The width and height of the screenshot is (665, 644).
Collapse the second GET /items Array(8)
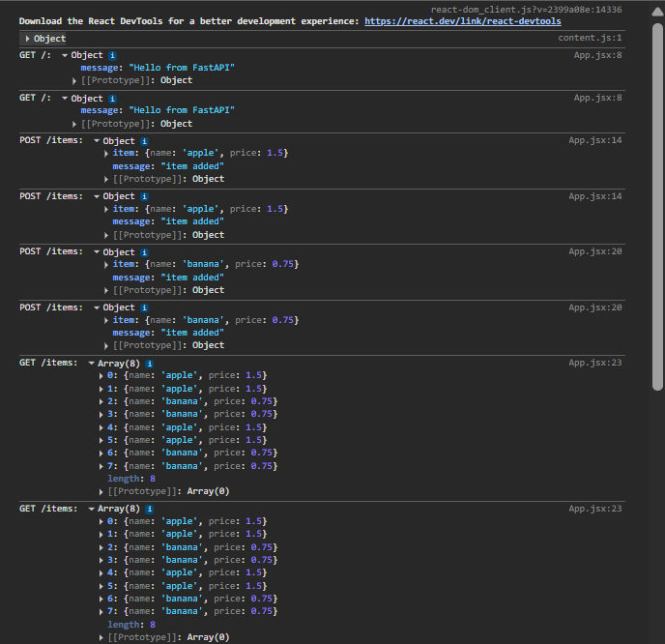coord(91,509)
